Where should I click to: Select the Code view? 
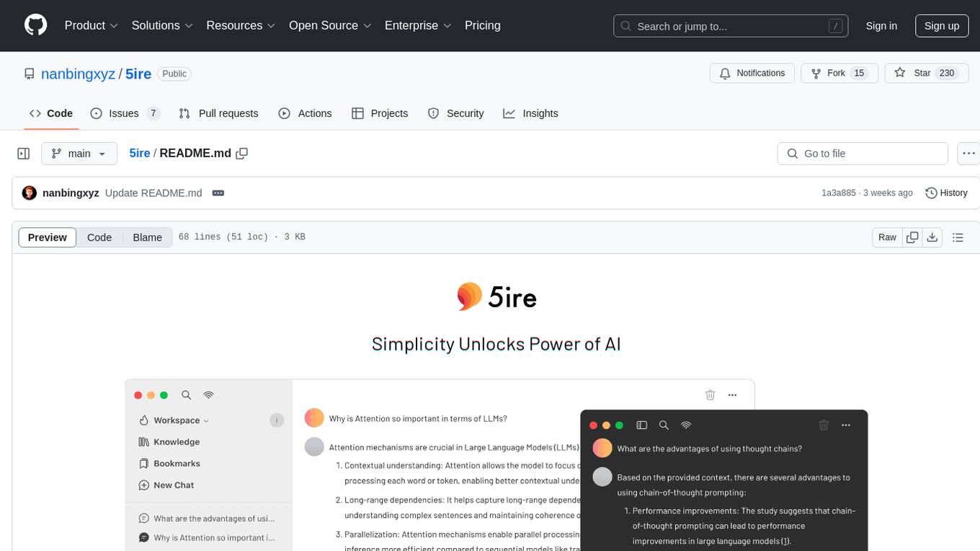pyautogui.click(x=99, y=237)
